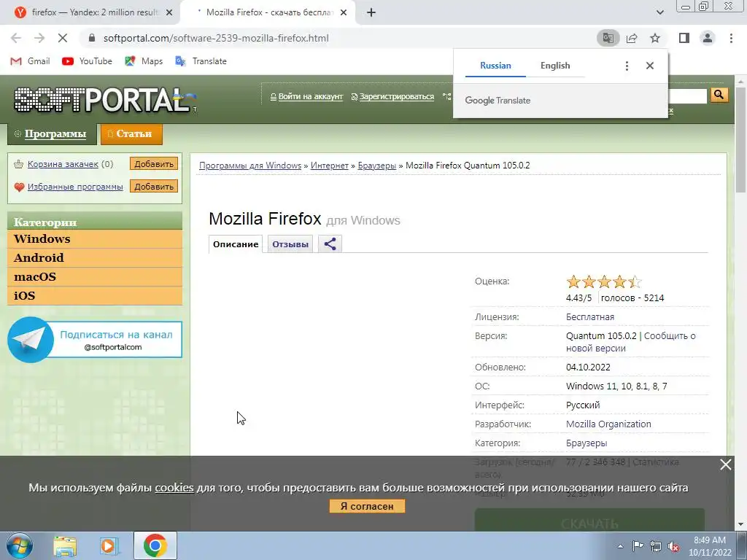Bookmark this page with star icon
Viewport: 747px width, 560px height.
click(655, 38)
